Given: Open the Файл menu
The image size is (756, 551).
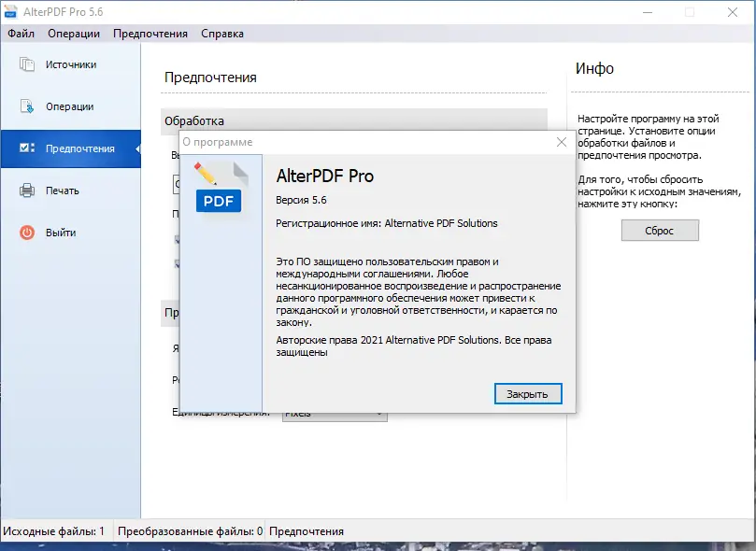Looking at the screenshot, I should (x=21, y=34).
